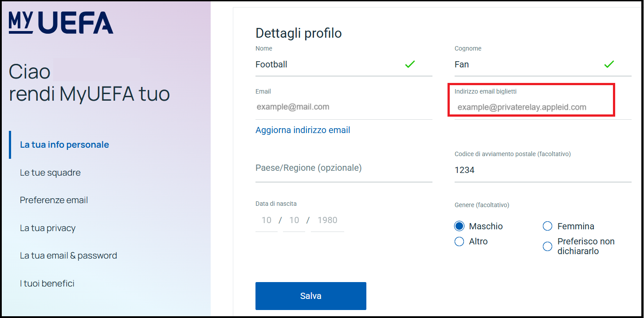The width and height of the screenshot is (644, 318).
Task: Focus the Indirizzo email biglietti field
Action: (x=531, y=107)
